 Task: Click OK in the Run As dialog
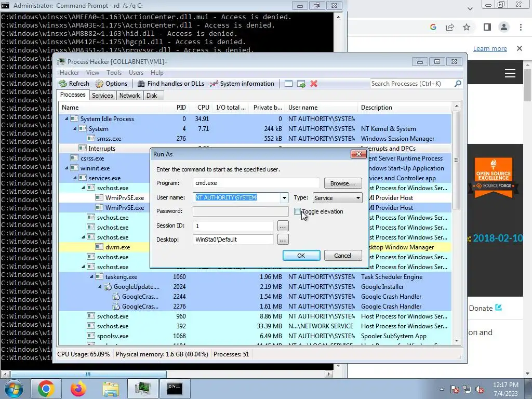click(301, 256)
